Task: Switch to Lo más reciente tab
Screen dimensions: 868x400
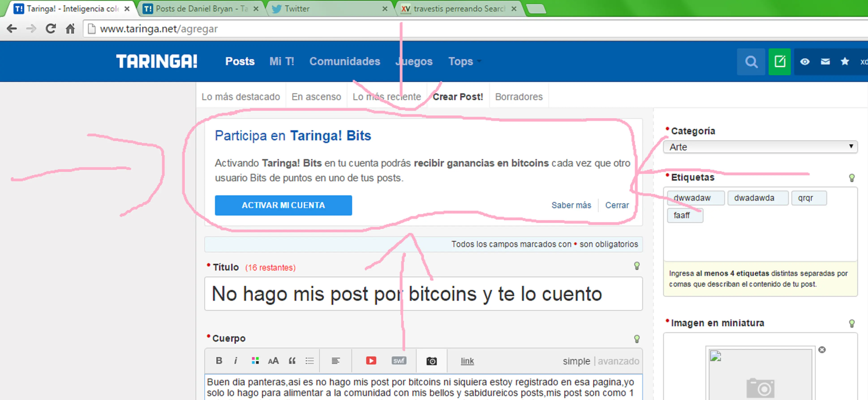Action: point(387,97)
